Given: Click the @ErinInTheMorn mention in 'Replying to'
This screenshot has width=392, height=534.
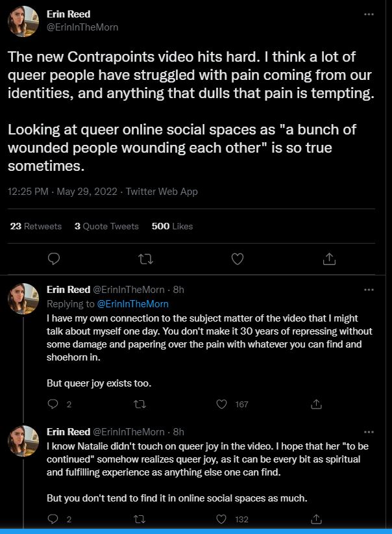Looking at the screenshot, I should click(x=132, y=303).
